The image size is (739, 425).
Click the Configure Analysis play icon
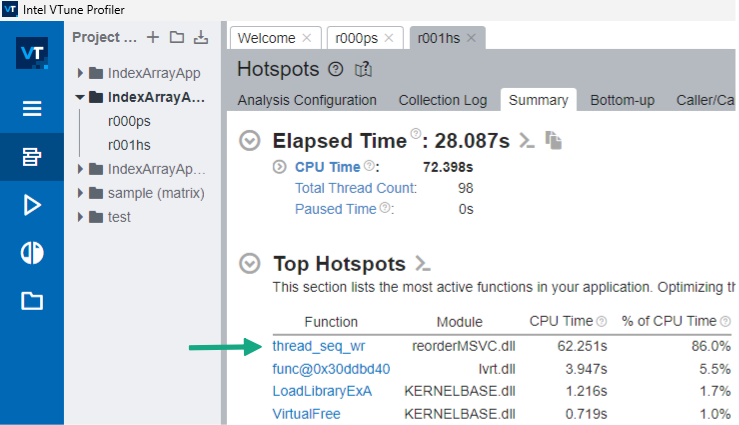pos(32,205)
